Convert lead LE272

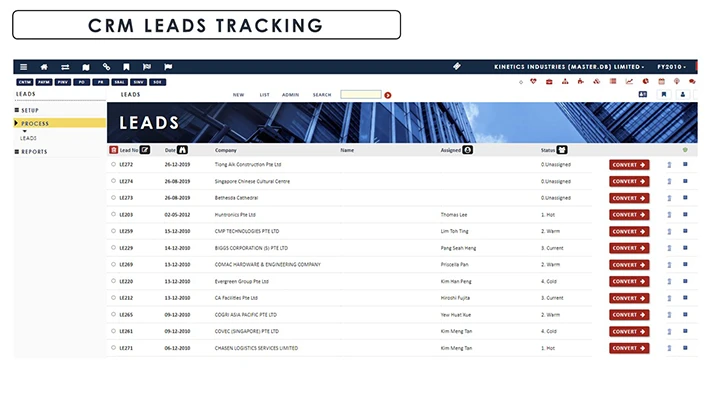point(629,165)
